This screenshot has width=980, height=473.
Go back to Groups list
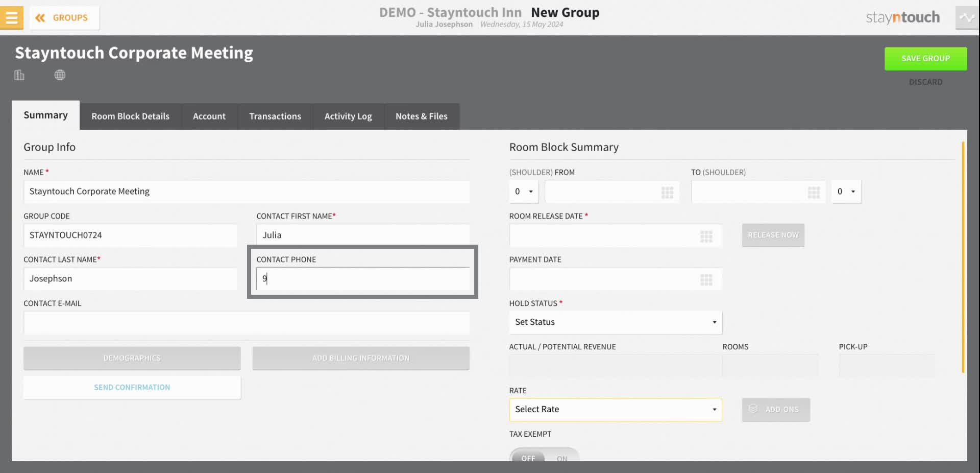(x=64, y=18)
